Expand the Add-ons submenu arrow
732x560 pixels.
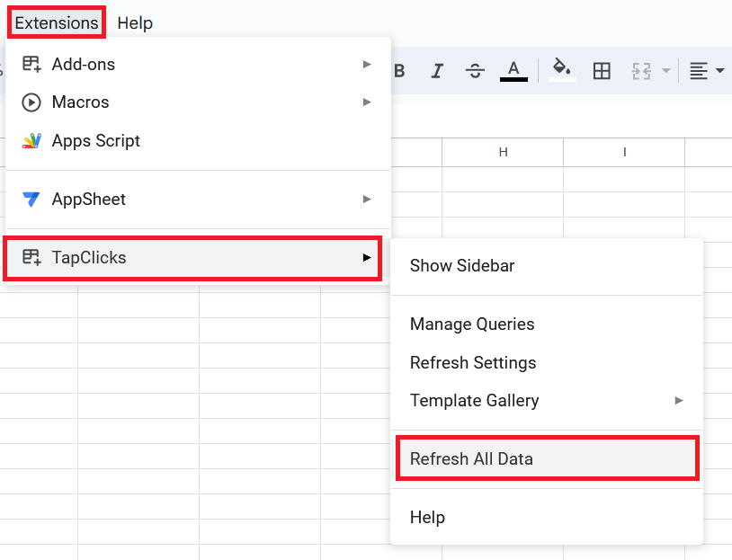click(x=368, y=64)
